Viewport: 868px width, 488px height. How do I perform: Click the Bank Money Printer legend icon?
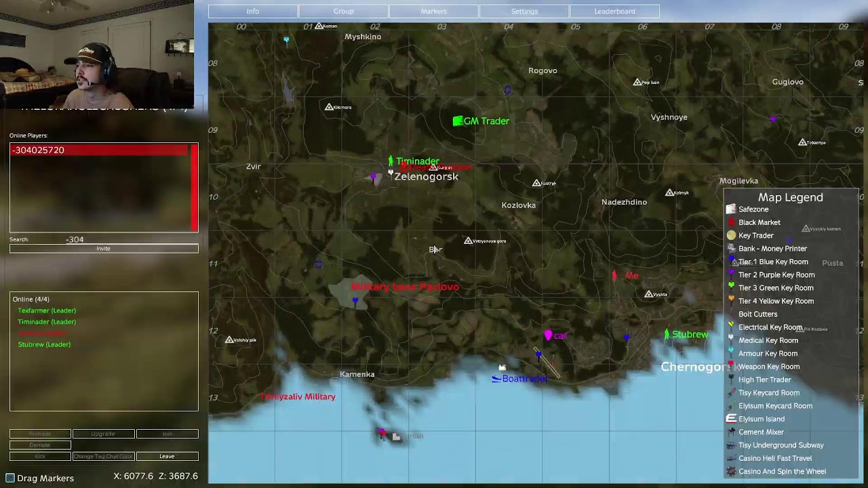pyautogui.click(x=731, y=249)
